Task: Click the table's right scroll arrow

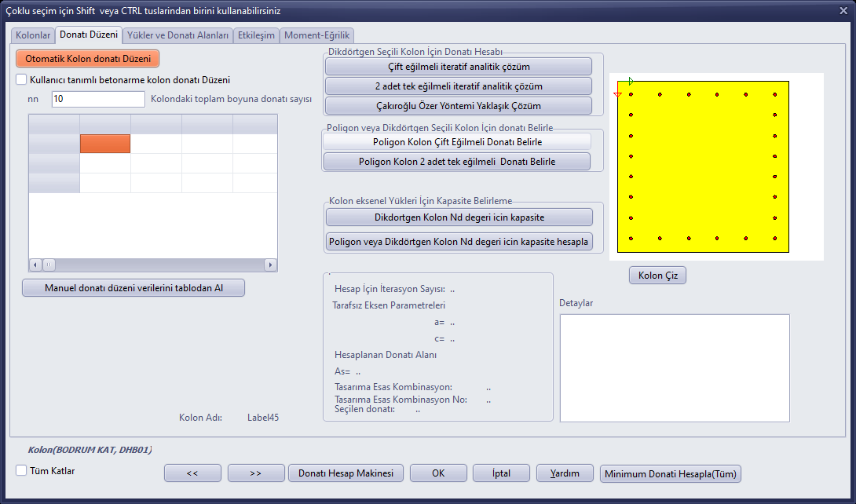Action: point(270,265)
